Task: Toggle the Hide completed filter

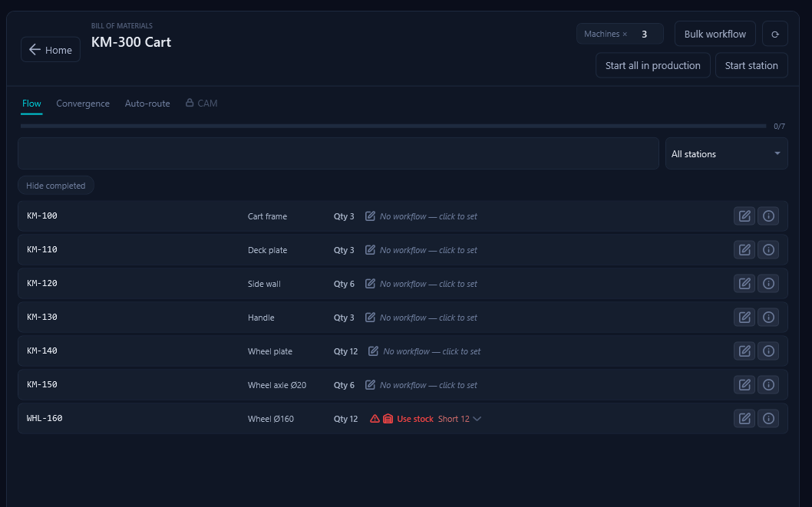Action: tap(56, 185)
